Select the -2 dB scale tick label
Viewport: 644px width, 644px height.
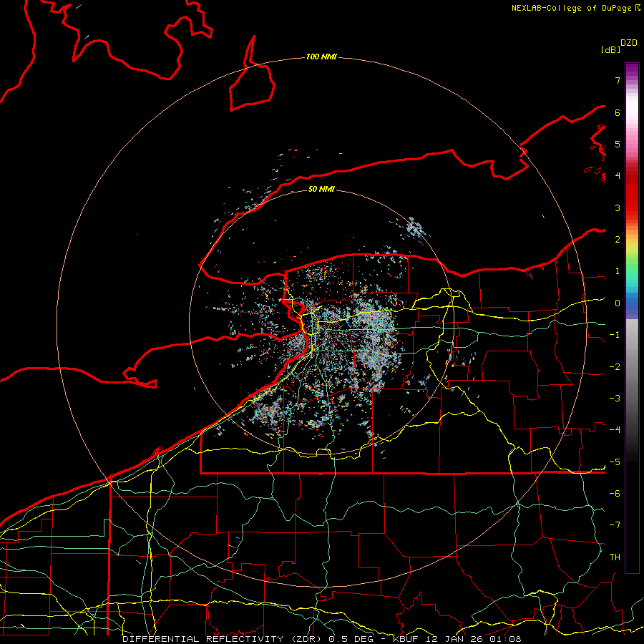pos(615,367)
